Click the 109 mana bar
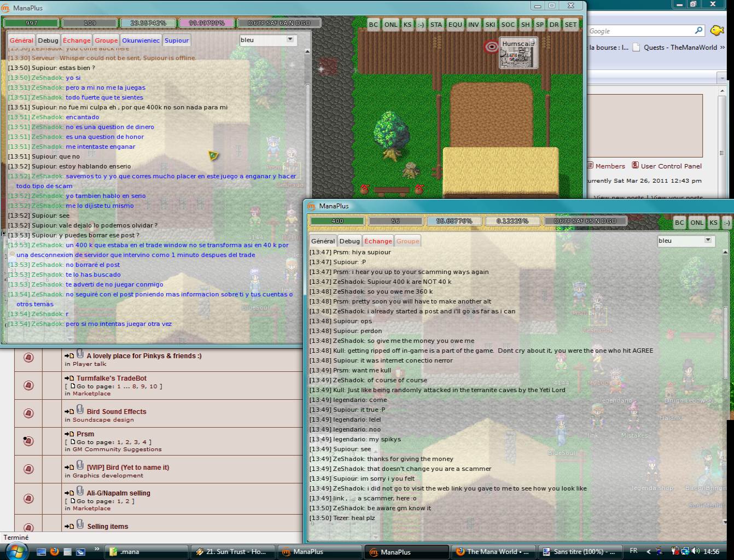Viewport: 734px width, 560px height. 90,23
